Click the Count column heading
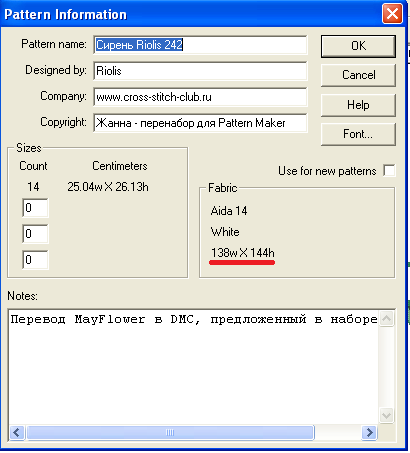Image resolution: width=410 pixels, height=453 pixels. tap(33, 166)
